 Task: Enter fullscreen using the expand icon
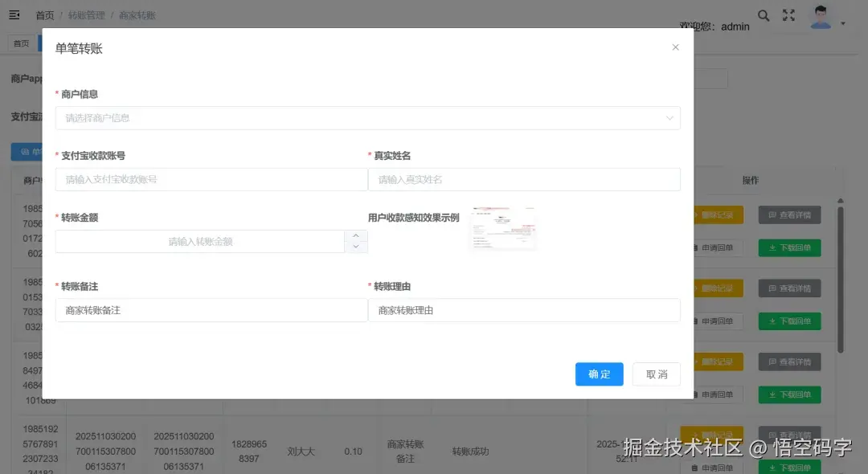[788, 14]
